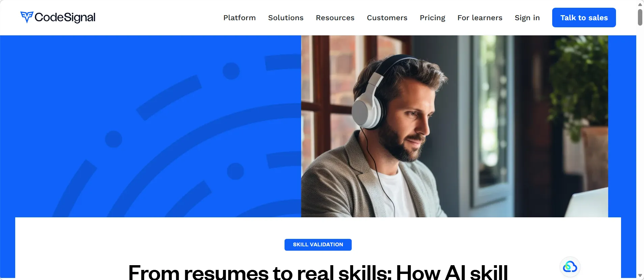Open the Platform menu
644x280 pixels.
[x=239, y=18]
